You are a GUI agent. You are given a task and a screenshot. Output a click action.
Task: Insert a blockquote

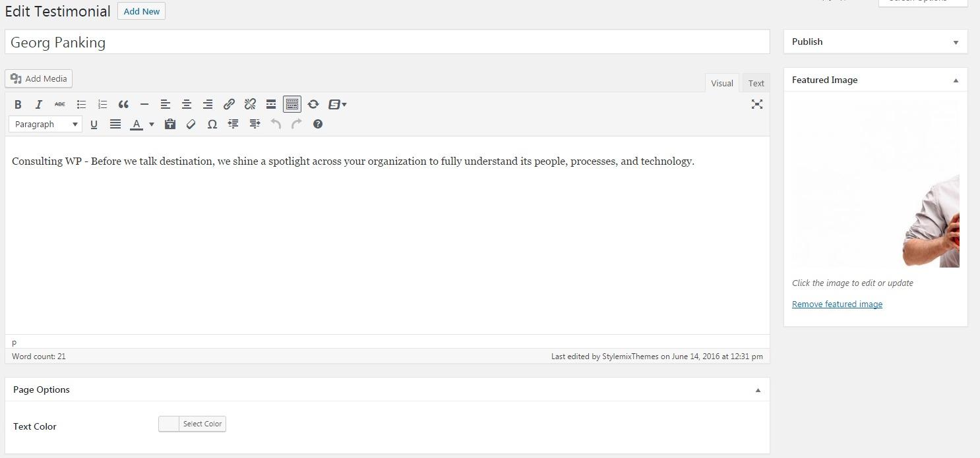click(x=123, y=104)
